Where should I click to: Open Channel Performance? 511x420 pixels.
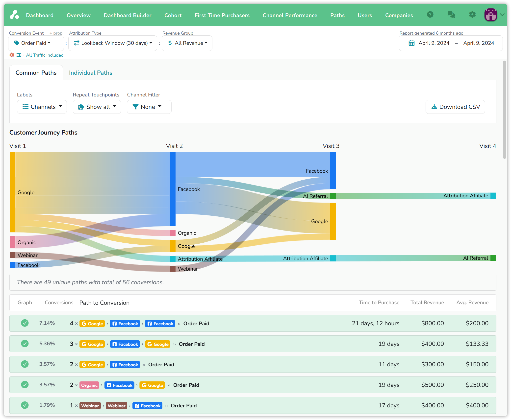(x=290, y=15)
